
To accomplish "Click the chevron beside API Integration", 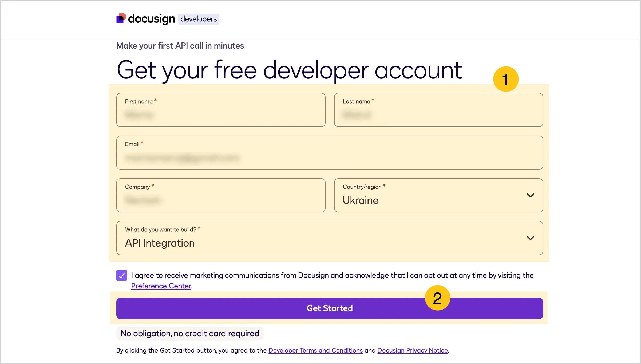I will 531,238.
